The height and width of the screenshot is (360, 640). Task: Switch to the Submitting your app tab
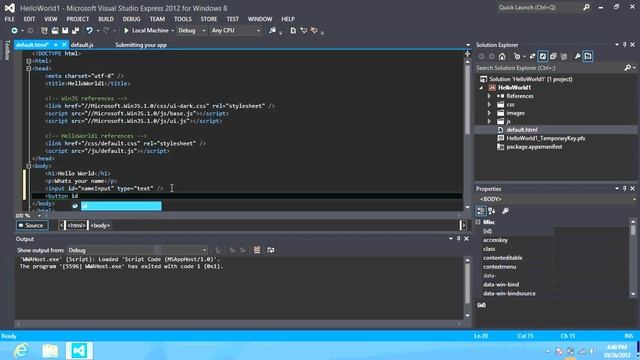click(x=141, y=45)
